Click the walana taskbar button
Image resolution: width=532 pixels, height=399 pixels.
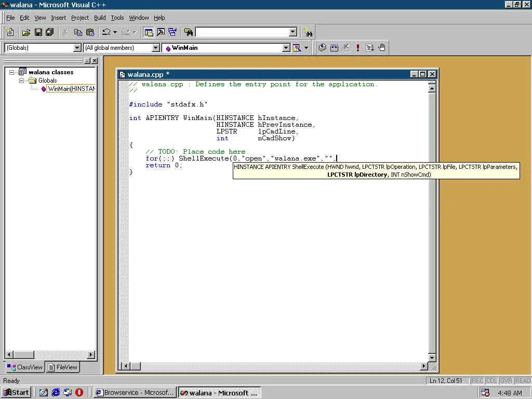[x=220, y=393]
